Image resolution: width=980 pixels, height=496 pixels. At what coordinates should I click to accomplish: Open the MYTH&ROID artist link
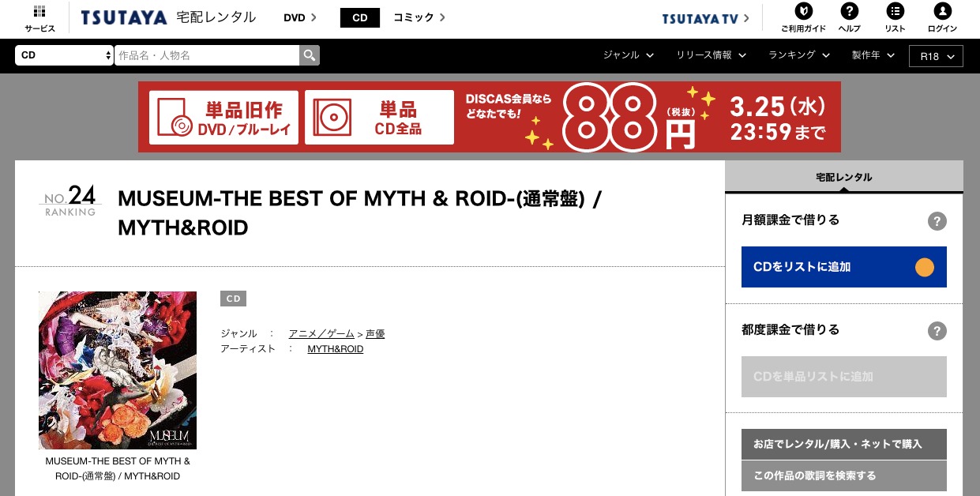pos(335,348)
